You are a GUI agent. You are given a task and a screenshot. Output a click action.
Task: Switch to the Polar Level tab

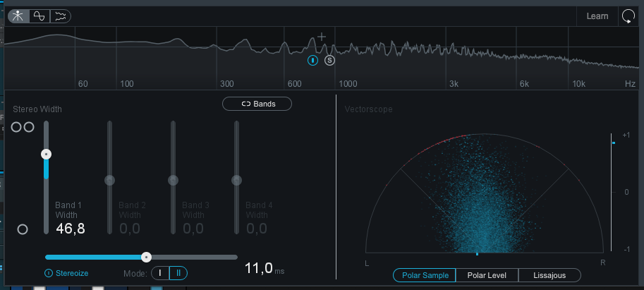(487, 275)
